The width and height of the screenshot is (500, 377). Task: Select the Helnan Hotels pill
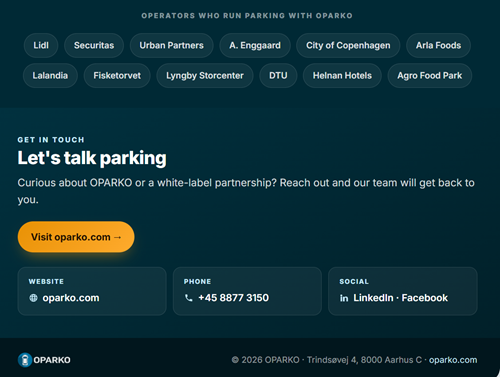[342, 76]
